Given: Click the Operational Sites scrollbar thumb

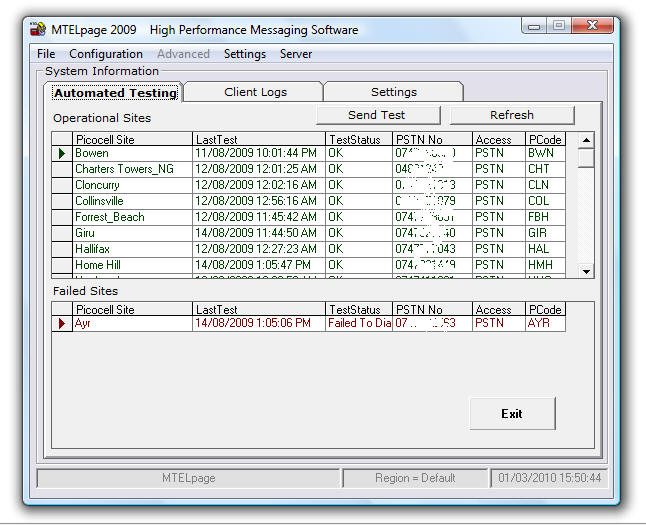Looking at the screenshot, I should click(x=586, y=158).
